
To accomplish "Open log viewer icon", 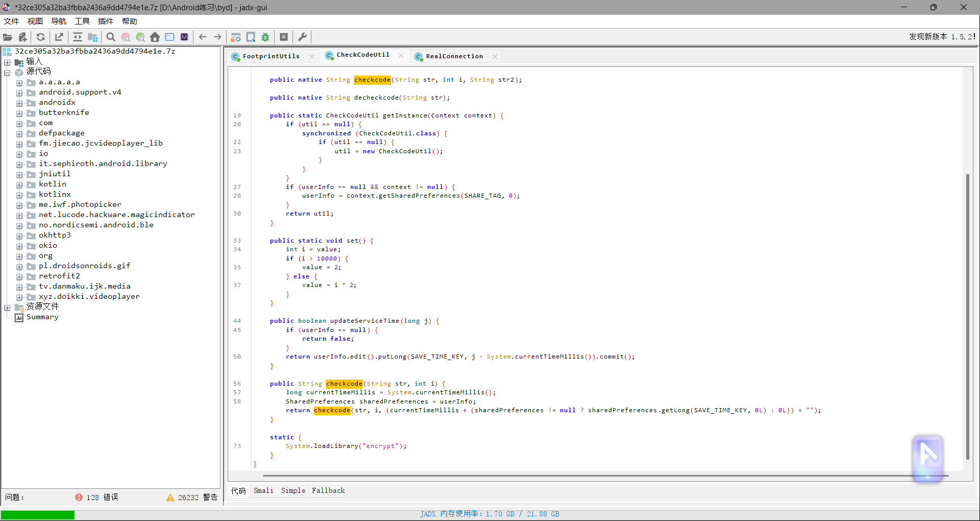I will (x=284, y=37).
